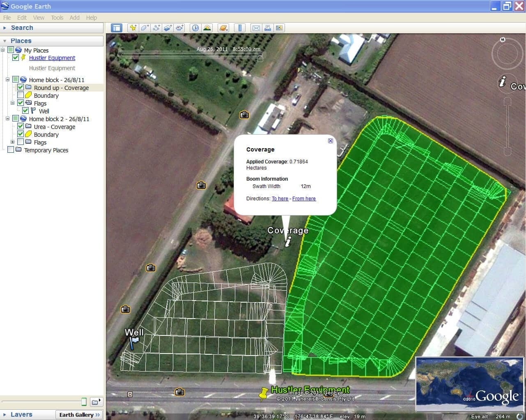This screenshot has width=526, height=420.
Task: Select the Well tree item
Action: [x=44, y=111]
